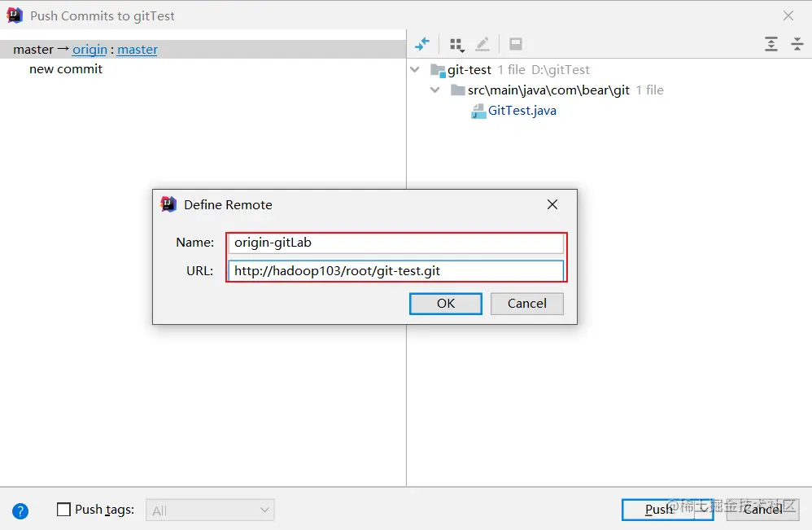Viewport: 812px width, 530px height.
Task: Open the Group By toolbar icon
Action: click(x=456, y=45)
